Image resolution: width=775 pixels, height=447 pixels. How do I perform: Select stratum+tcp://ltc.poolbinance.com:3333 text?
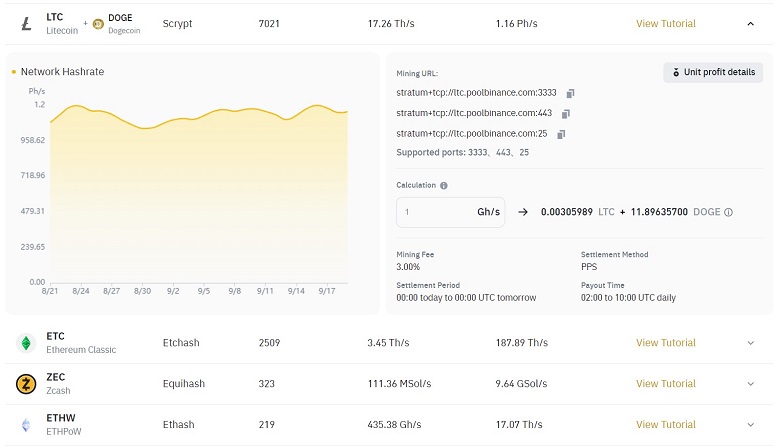point(476,93)
